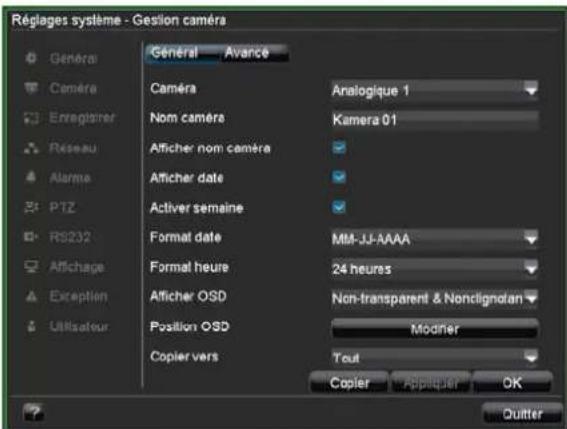The width and height of the screenshot is (567, 429).
Task: Open the RS232 menu entry
Action: point(70,237)
